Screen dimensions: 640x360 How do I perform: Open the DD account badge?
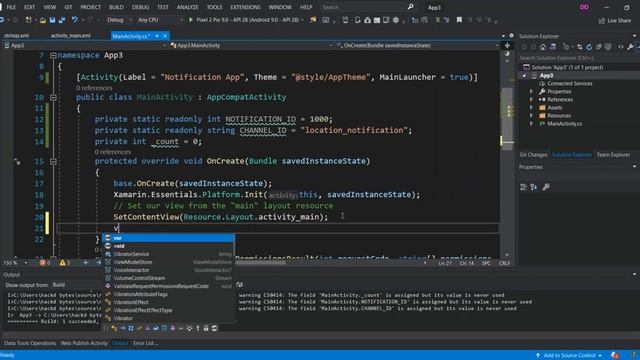[x=584, y=7]
